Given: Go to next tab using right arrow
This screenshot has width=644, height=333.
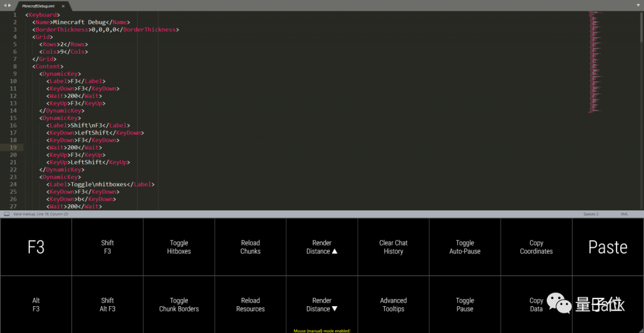Looking at the screenshot, I should [x=10, y=5].
